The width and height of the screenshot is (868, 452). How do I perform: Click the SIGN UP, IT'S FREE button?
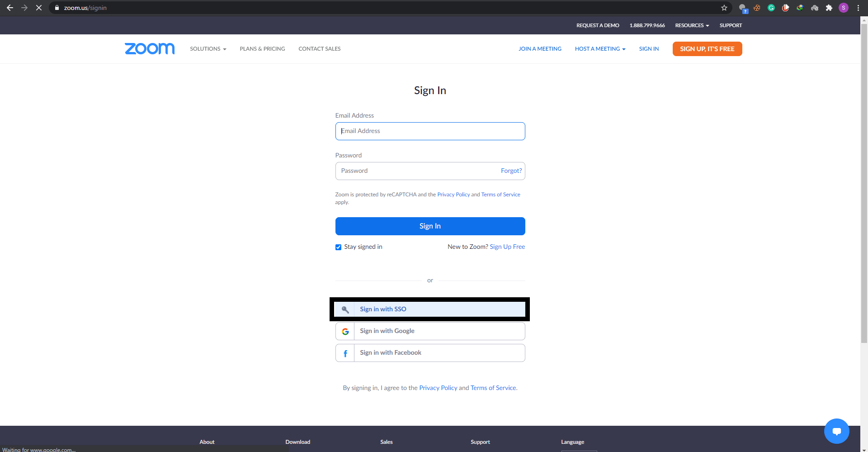pyautogui.click(x=707, y=49)
